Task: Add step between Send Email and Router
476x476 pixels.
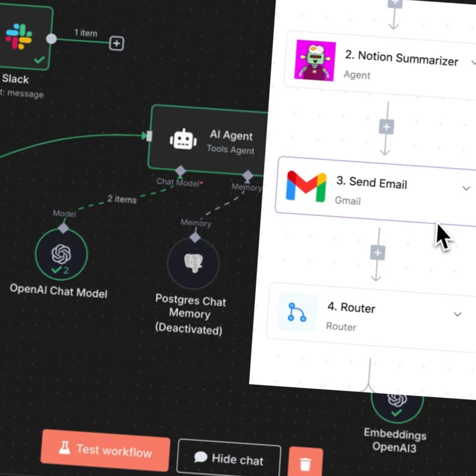Action: click(x=378, y=252)
